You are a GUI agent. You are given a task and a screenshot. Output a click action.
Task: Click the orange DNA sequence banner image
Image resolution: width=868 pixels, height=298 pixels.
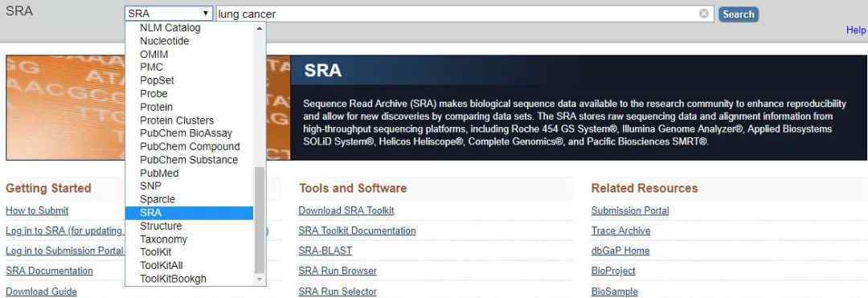tap(149, 108)
